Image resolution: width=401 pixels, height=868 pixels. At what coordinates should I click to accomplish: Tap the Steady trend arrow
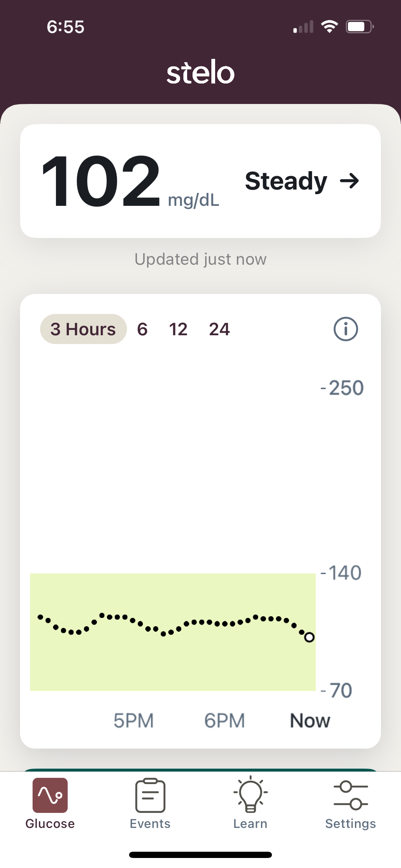click(x=350, y=181)
